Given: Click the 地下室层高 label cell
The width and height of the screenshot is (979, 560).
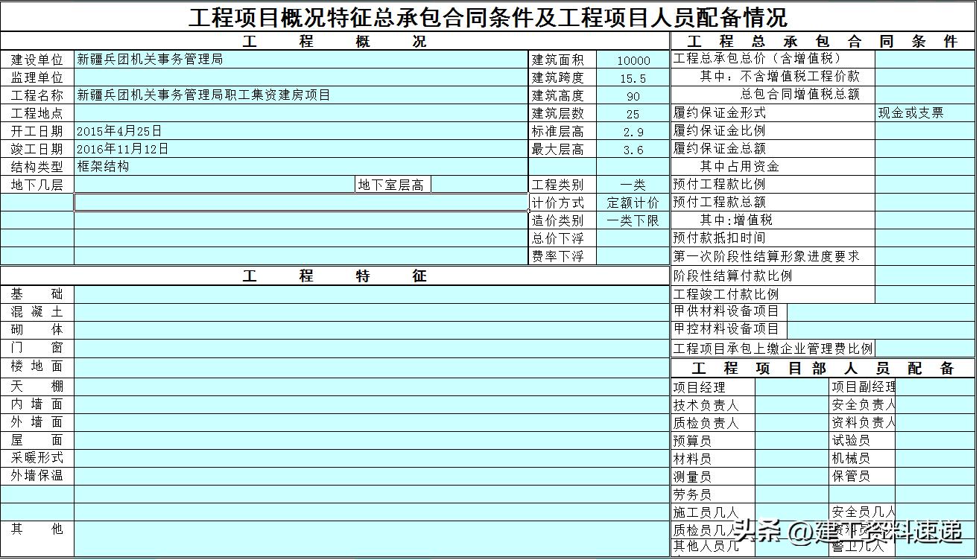Looking at the screenshot, I should [x=393, y=183].
